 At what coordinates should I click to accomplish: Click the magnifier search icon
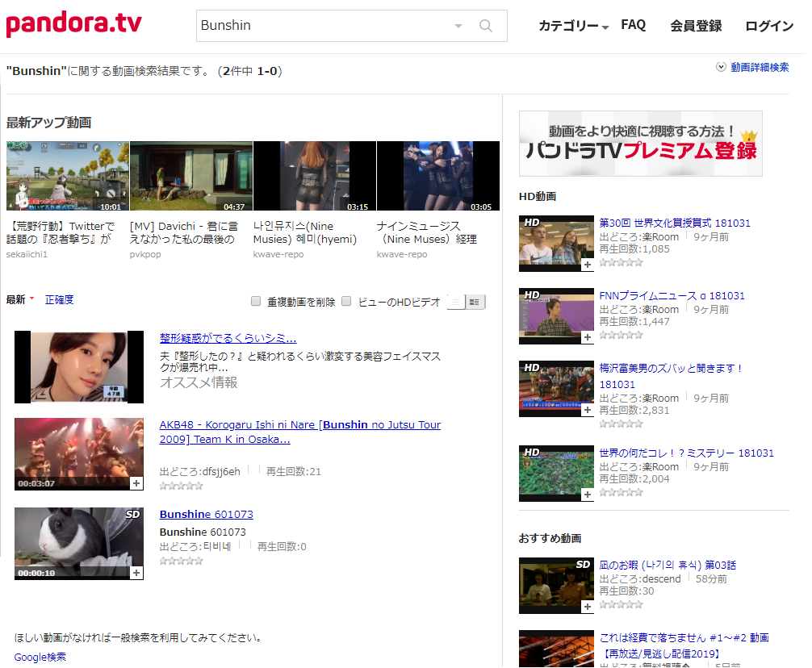click(485, 25)
